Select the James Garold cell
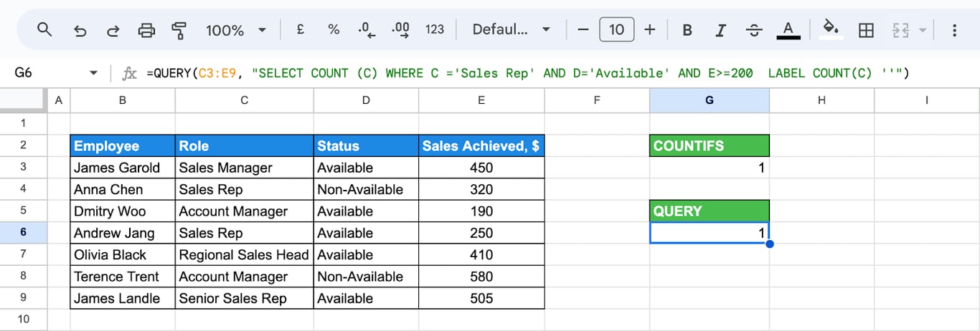The image size is (980, 331). point(123,168)
